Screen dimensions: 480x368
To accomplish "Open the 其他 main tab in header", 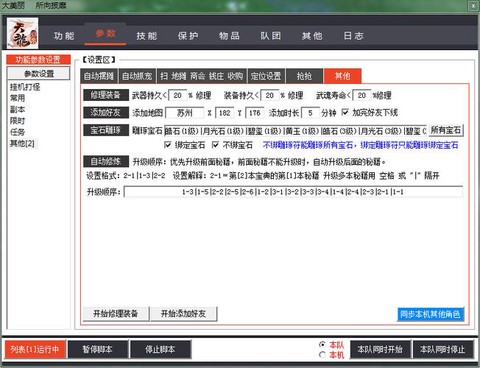I will click(312, 36).
